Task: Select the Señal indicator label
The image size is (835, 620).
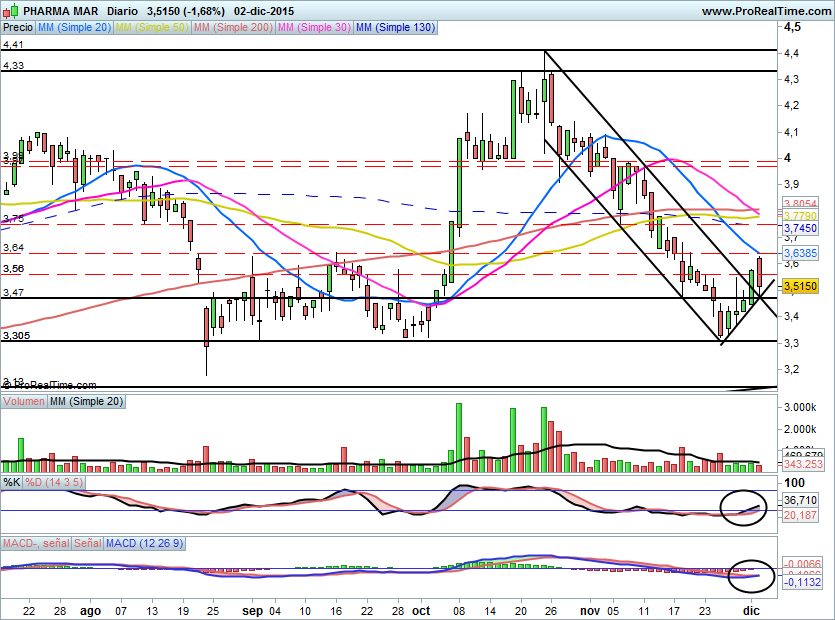Action: tap(88, 543)
